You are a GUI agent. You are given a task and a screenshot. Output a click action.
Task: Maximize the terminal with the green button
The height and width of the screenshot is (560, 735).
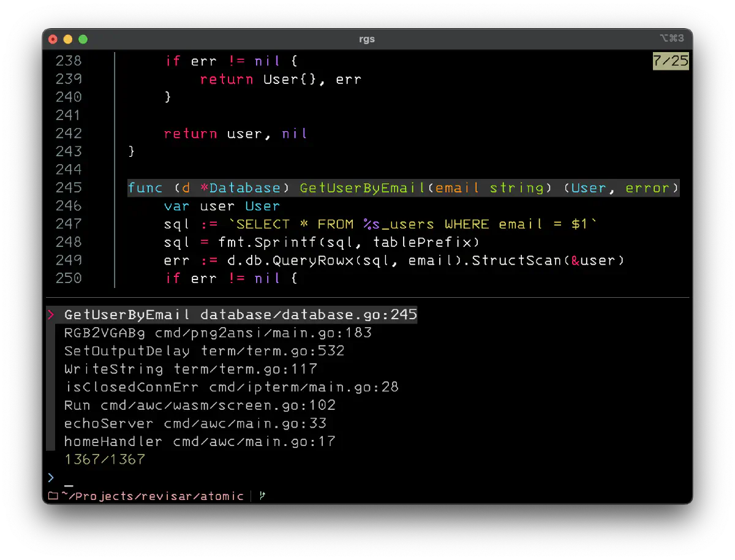click(x=83, y=39)
